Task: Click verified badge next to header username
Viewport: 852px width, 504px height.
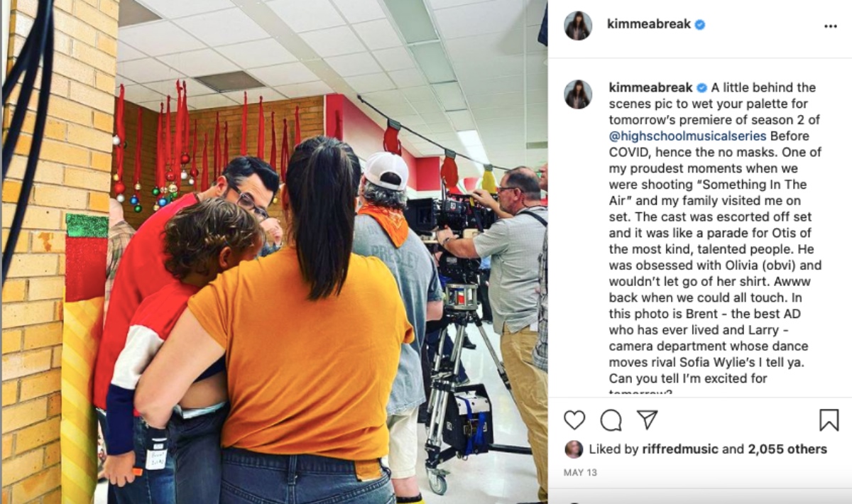Action: point(700,25)
